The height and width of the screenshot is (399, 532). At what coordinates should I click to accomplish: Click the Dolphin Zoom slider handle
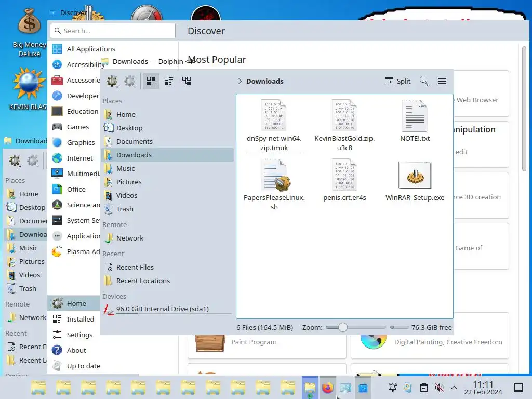[343, 327]
